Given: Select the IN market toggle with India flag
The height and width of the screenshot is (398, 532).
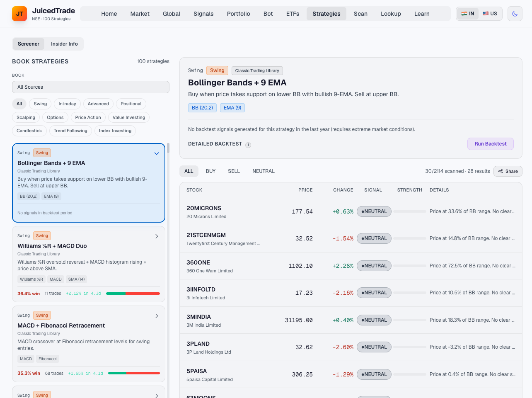Looking at the screenshot, I should pos(468,14).
